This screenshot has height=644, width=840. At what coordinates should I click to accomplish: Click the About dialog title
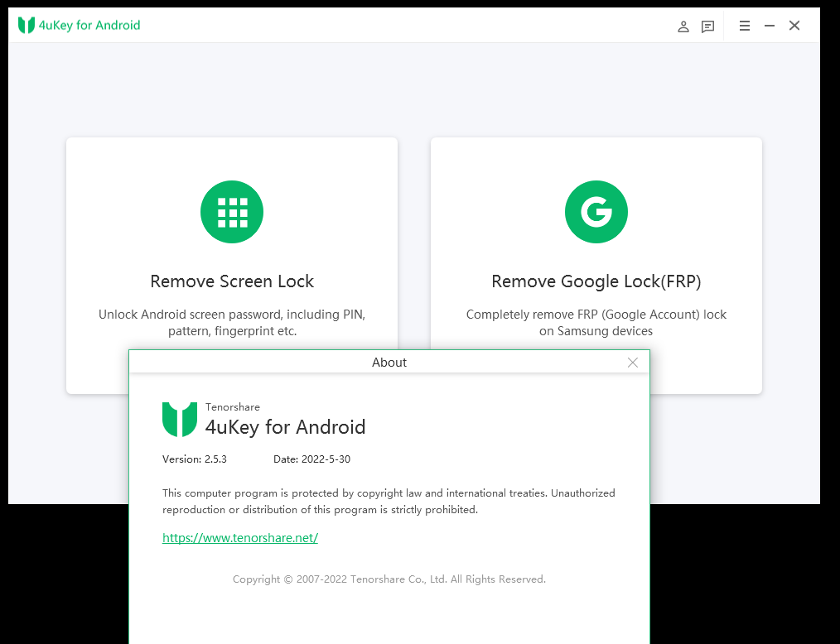(x=389, y=363)
